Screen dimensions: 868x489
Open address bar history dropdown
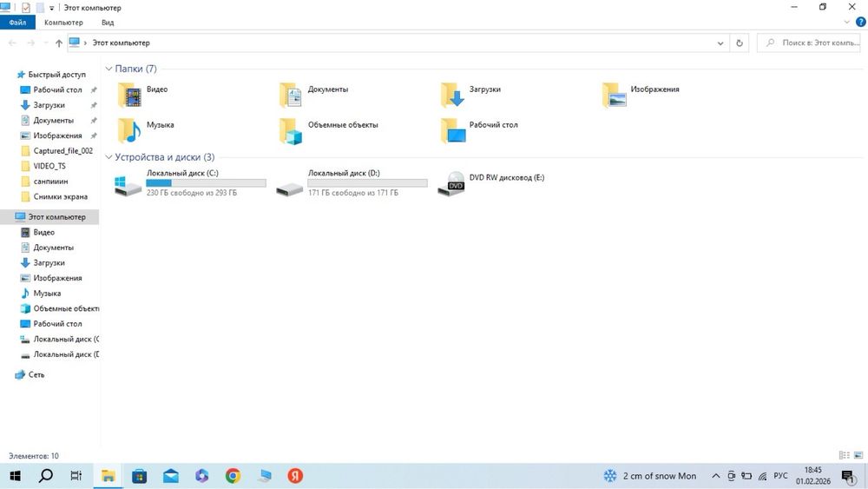pyautogui.click(x=720, y=43)
